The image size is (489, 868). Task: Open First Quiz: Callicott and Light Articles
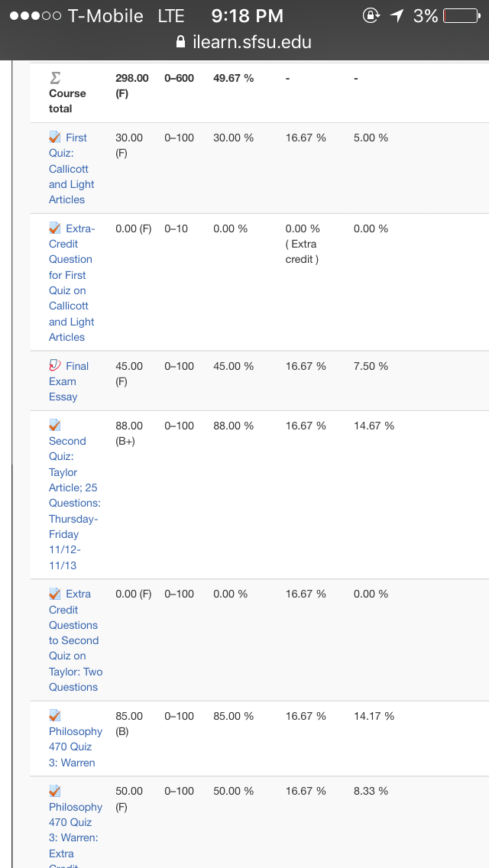(x=71, y=168)
